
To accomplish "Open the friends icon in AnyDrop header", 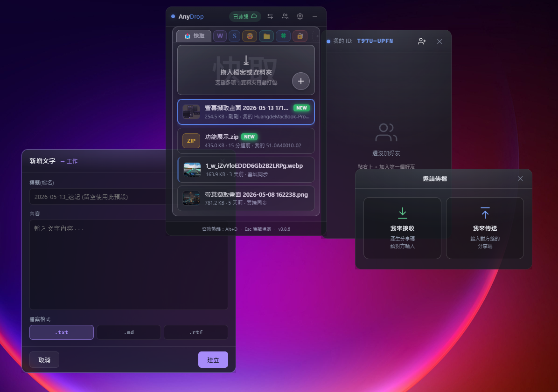I will (285, 16).
